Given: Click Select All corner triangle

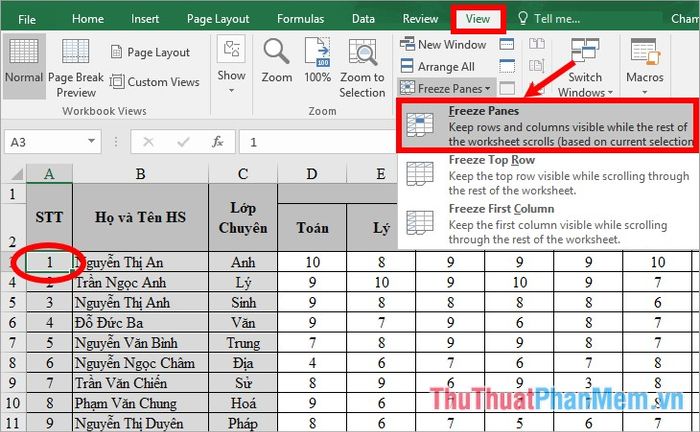Looking at the screenshot, I should pyautogui.click(x=16, y=173).
